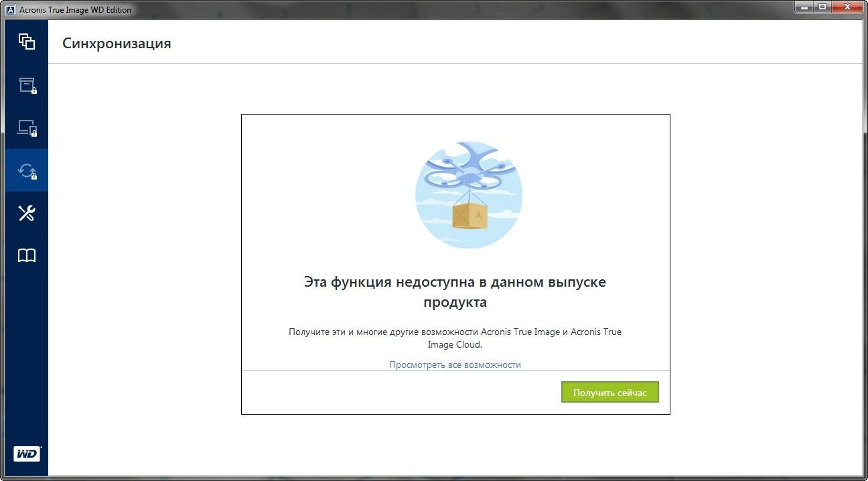Click the drone delivery illustration
Image resolution: width=868 pixels, height=481 pixels.
(469, 195)
